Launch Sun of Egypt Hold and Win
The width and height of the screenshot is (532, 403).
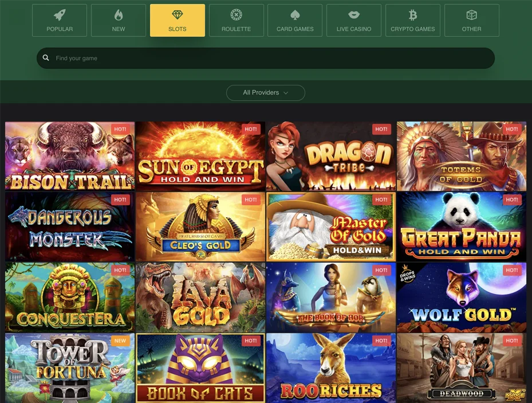pyautogui.click(x=200, y=156)
